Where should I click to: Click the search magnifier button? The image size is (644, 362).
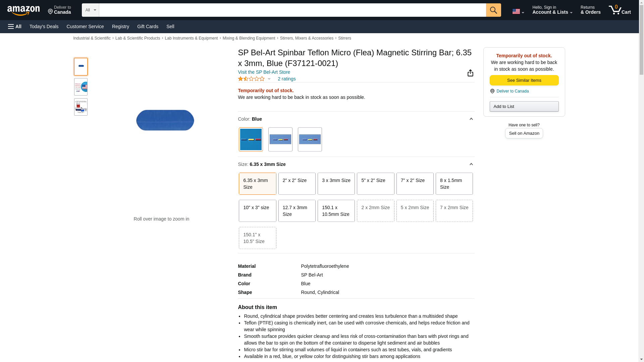click(x=493, y=10)
